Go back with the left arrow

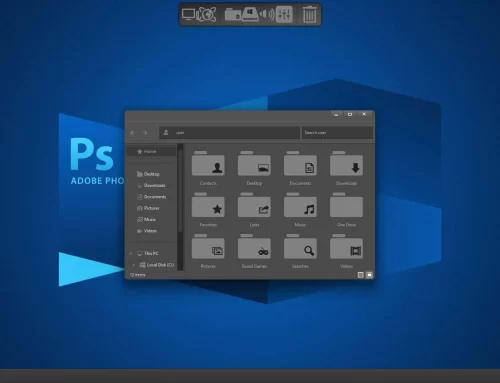(x=133, y=133)
